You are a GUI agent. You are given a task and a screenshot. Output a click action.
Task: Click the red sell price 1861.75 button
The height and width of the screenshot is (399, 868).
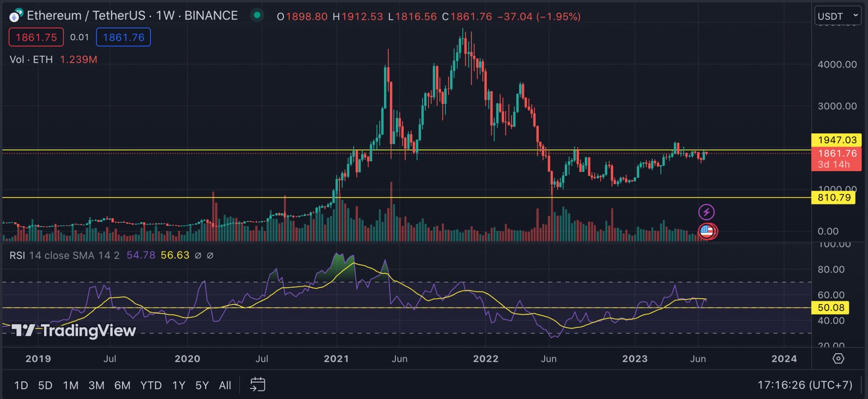pyautogui.click(x=36, y=37)
